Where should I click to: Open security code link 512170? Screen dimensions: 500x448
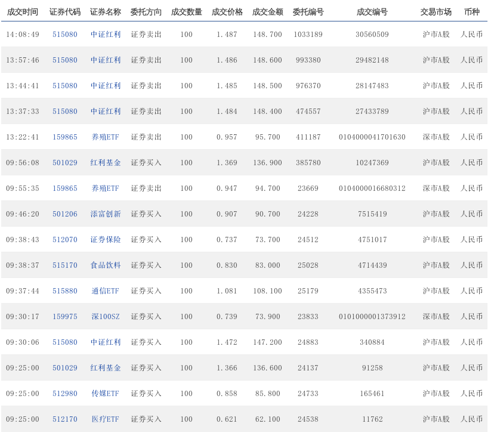pyautogui.click(x=65, y=419)
